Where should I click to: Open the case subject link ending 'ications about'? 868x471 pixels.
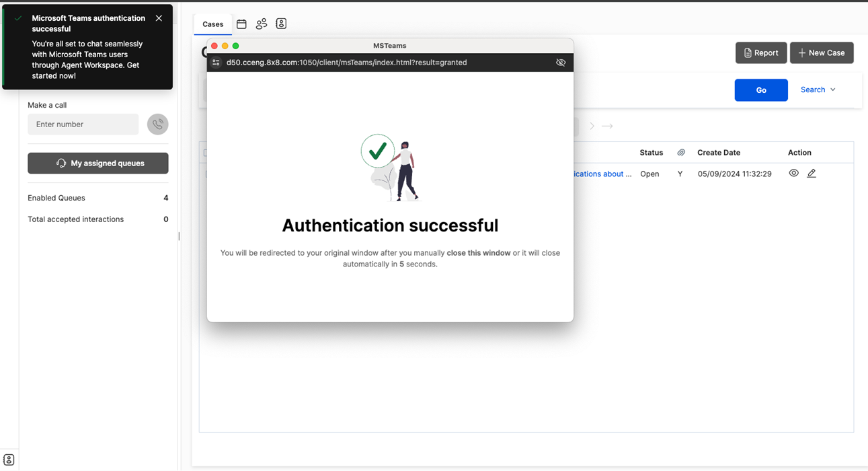602,174
